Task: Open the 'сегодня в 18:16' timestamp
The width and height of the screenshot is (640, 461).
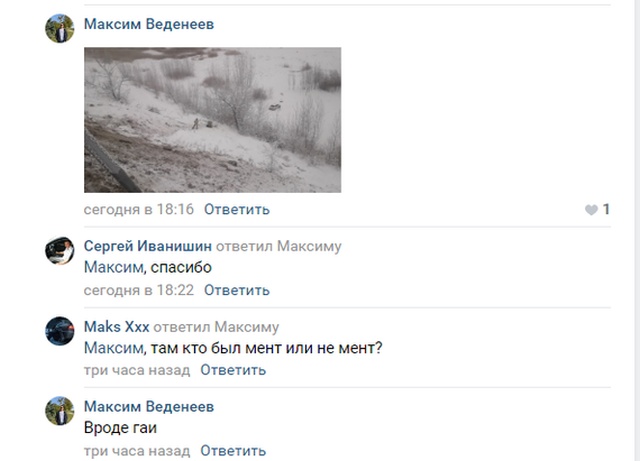Action: [139, 209]
